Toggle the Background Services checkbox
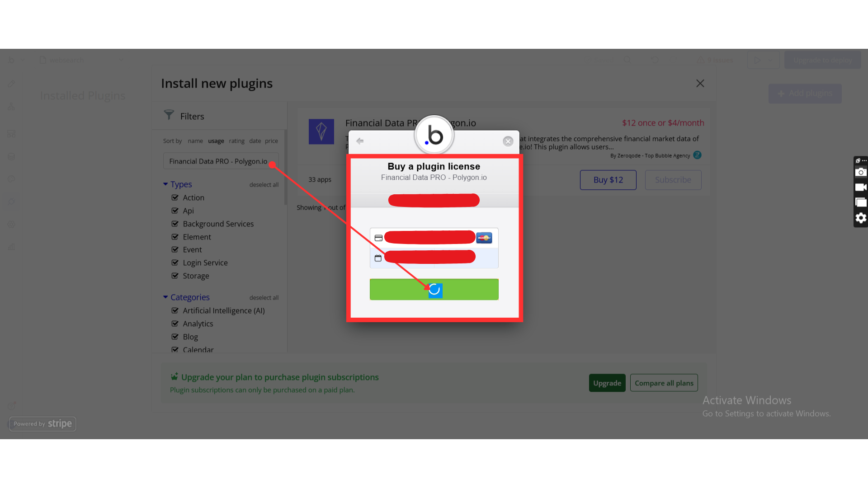 [x=175, y=224]
